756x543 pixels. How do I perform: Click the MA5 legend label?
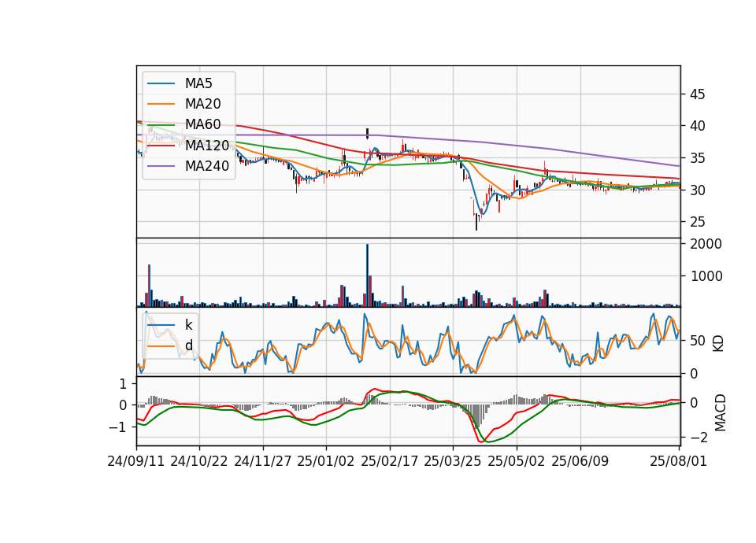[198, 83]
